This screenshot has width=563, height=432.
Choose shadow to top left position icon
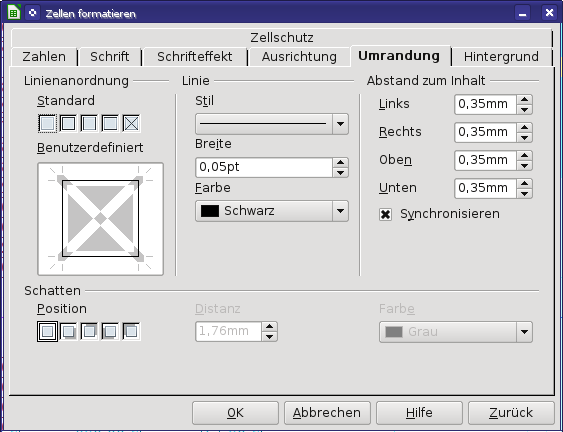pyautogui.click(x=131, y=331)
